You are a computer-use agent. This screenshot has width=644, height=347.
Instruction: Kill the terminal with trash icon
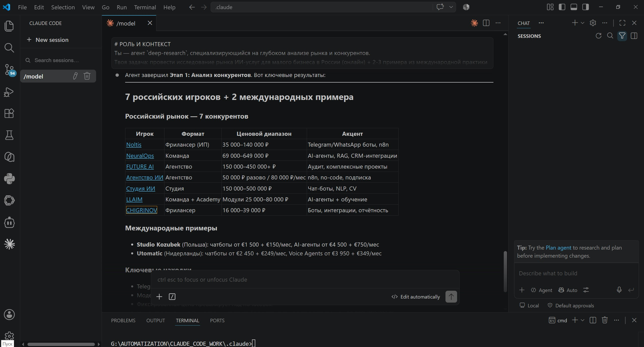coord(605,320)
